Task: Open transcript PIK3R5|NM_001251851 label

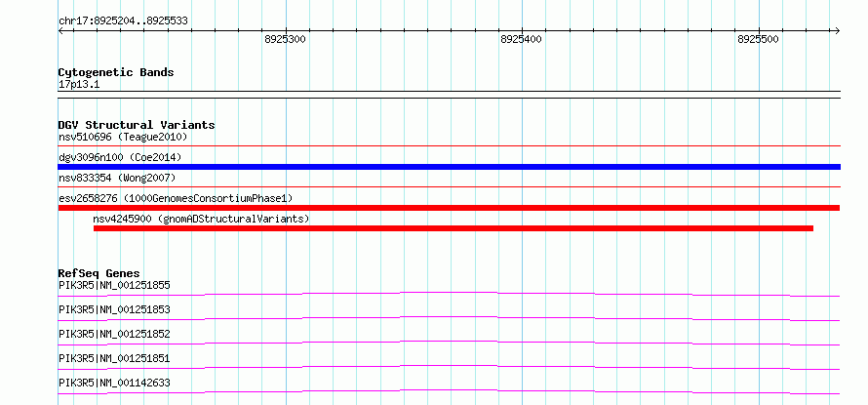Action: (x=114, y=358)
